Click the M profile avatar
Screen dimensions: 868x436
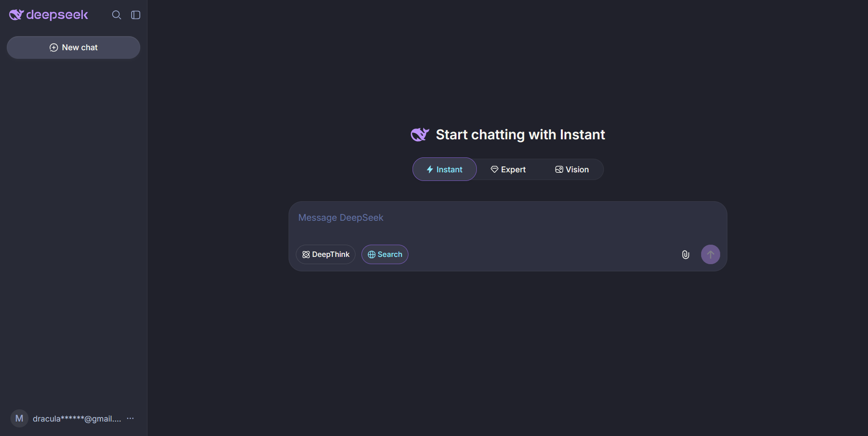pos(19,419)
